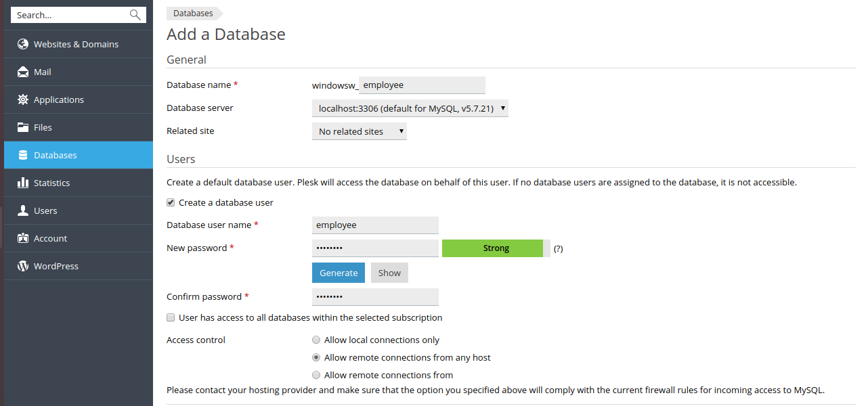868x406 pixels.
Task: Expand the Related site dropdown
Action: 359,131
